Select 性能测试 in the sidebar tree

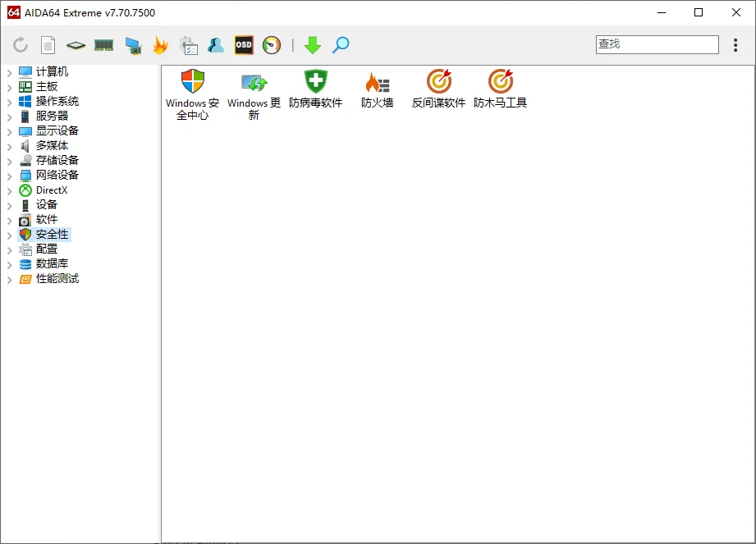(x=57, y=279)
